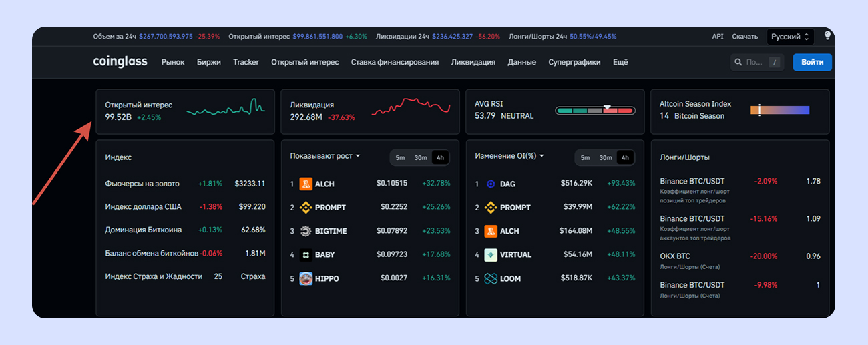Viewport: 868px width, 345px height.
Task: Click the BIGTIME change +23.53%
Action: 436,231
